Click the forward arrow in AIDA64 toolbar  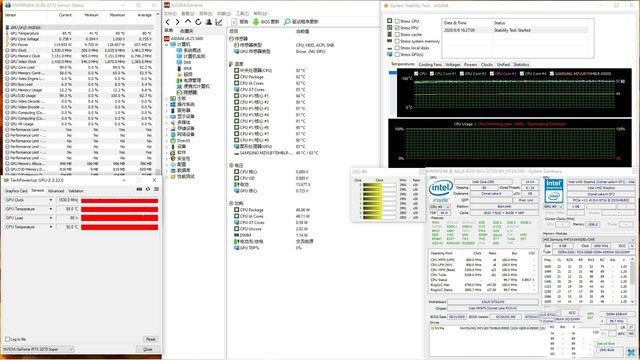177,22
